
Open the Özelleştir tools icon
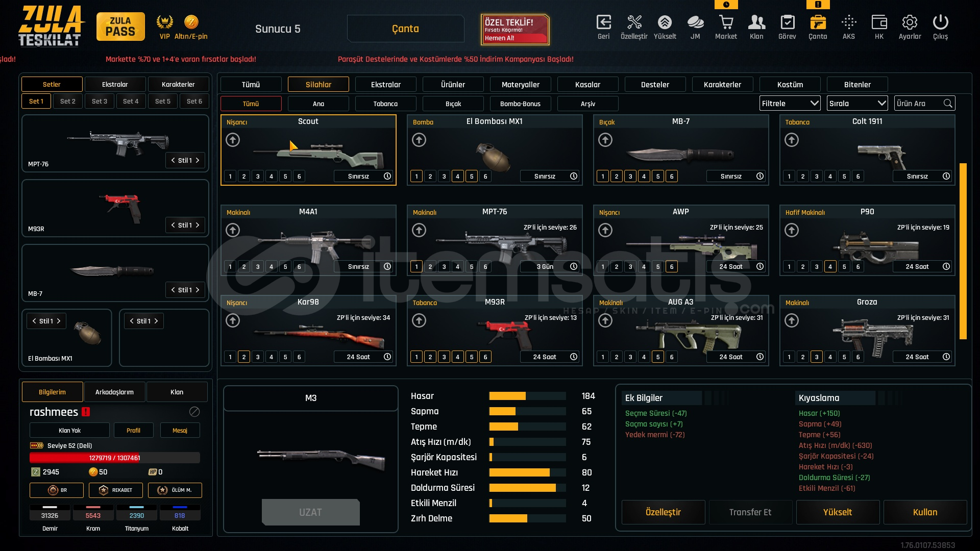634,22
